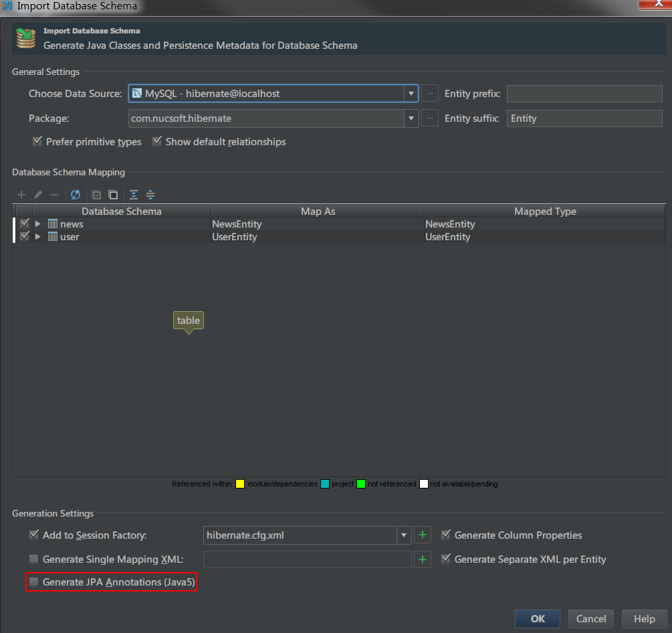This screenshot has width=672, height=633.
Task: Open the Package dropdown arrow
Action: point(411,118)
